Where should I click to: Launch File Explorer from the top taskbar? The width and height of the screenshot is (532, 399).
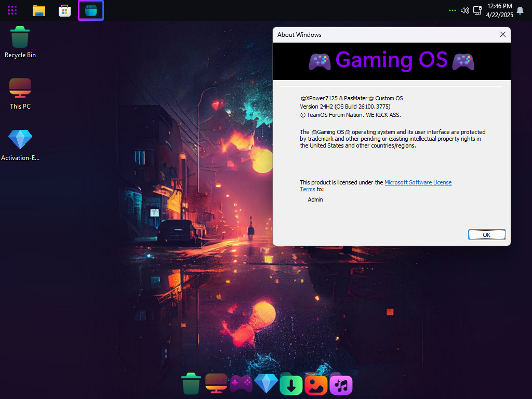click(x=38, y=10)
